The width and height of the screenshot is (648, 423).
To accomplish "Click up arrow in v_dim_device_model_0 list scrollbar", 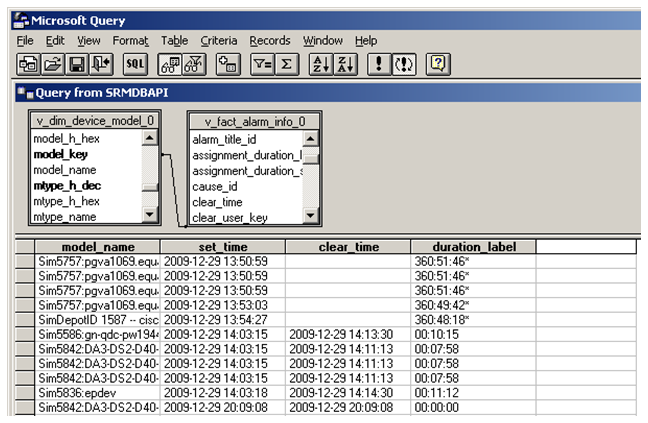I will point(150,138).
